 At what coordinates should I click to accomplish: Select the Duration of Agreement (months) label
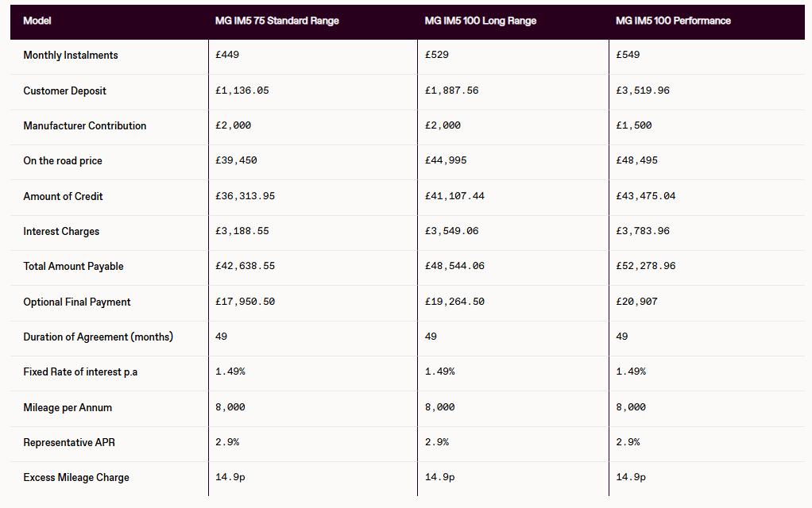click(98, 337)
